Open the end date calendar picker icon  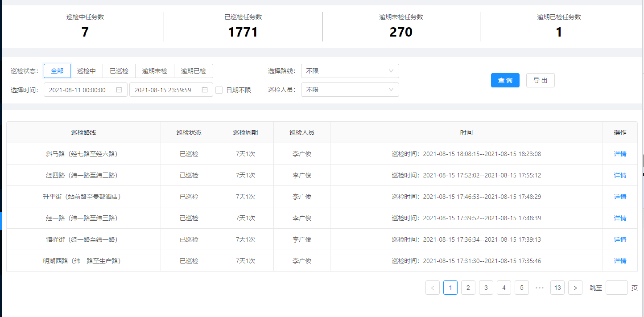[x=204, y=90]
